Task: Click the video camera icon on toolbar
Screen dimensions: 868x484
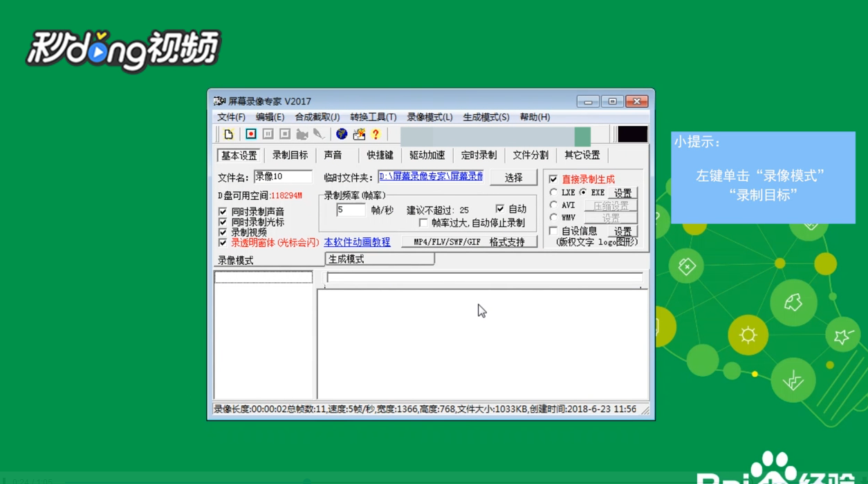Action: [303, 135]
